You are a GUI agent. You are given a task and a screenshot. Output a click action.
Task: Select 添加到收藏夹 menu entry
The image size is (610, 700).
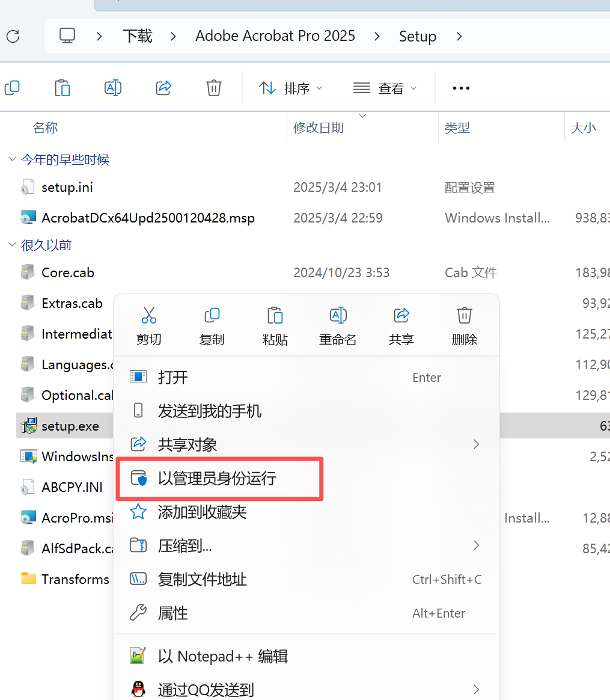(306, 512)
